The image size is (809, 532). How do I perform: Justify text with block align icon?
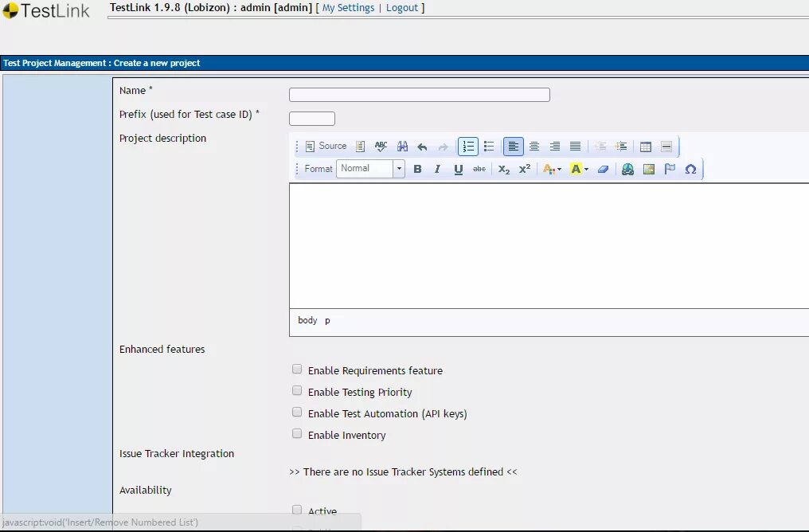[x=575, y=147]
